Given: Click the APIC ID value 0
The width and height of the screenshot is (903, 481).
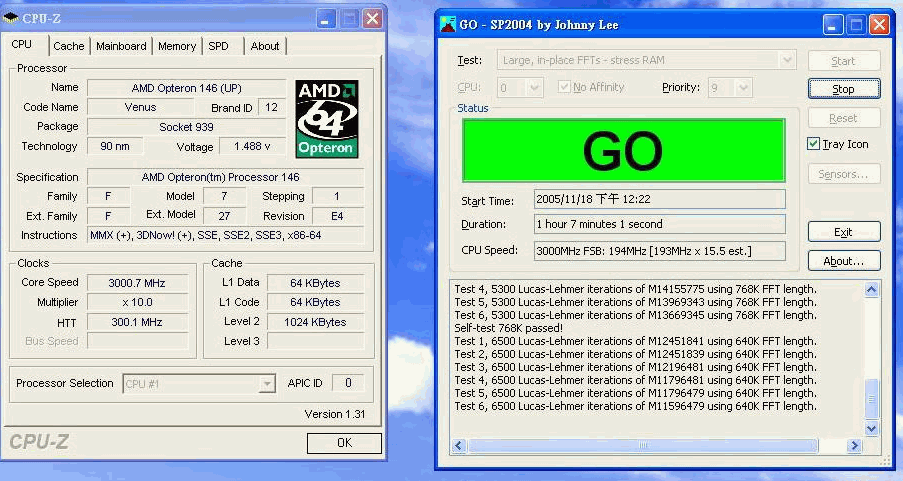Looking at the screenshot, I should coord(348,383).
